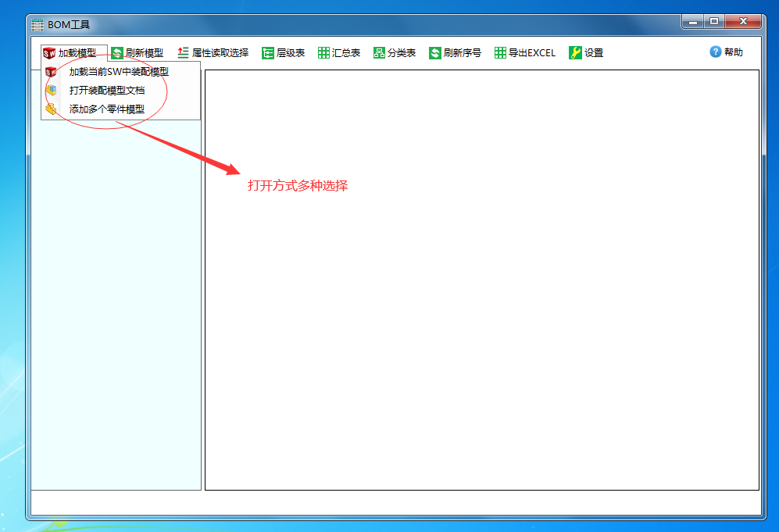
Task: Click the blue question mark help icon
Action: point(716,52)
